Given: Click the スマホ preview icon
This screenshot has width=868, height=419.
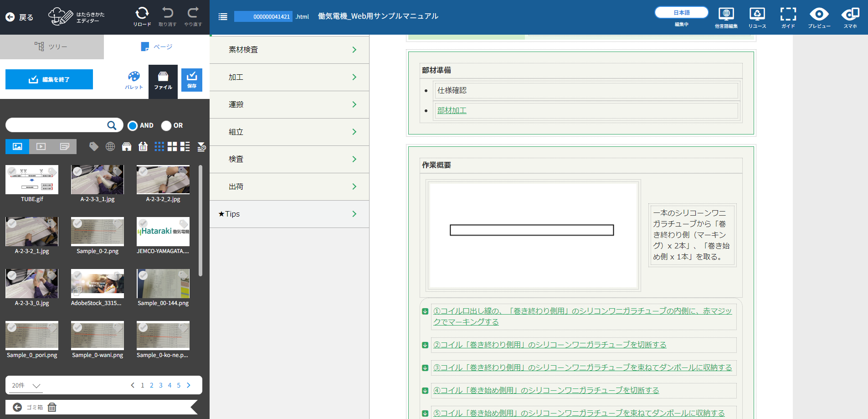Looking at the screenshot, I should [x=850, y=15].
